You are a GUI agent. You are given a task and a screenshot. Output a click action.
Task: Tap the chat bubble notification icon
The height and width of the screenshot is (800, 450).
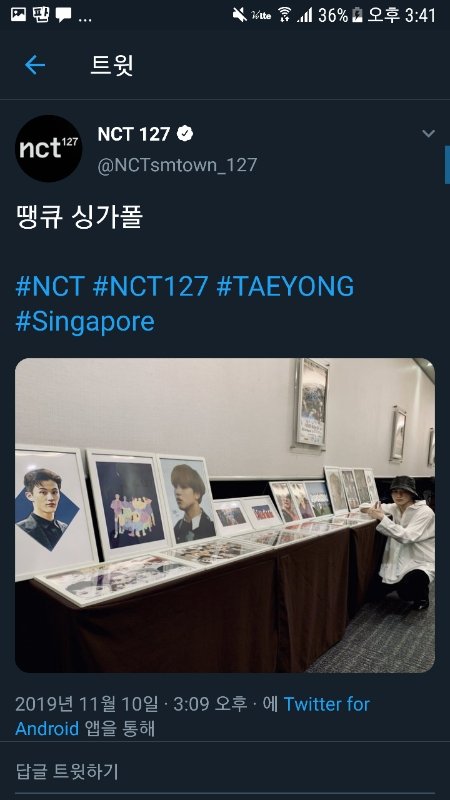click(63, 15)
